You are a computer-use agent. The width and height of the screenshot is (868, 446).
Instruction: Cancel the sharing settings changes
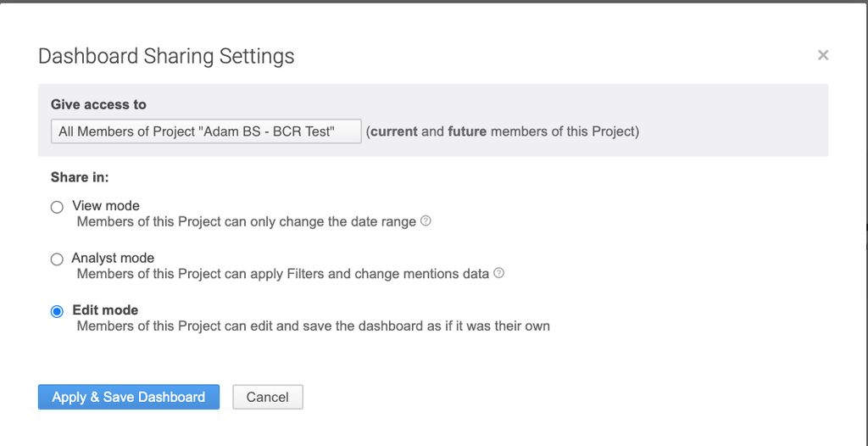pos(267,397)
